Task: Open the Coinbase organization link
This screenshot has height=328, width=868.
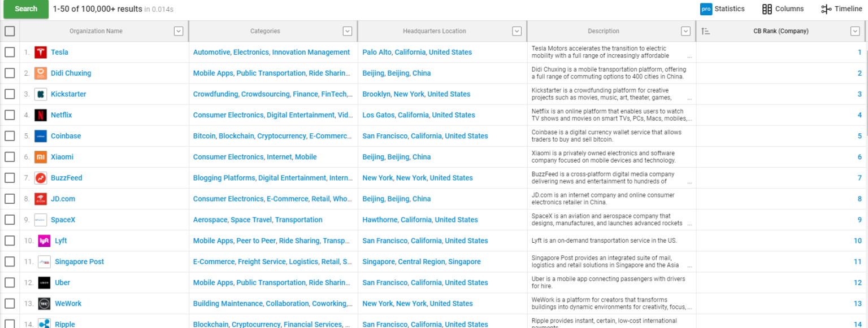Action: click(66, 136)
